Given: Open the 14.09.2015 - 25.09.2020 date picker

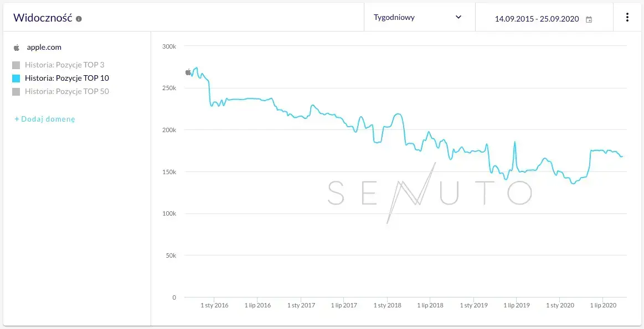Looking at the screenshot, I should tap(537, 19).
